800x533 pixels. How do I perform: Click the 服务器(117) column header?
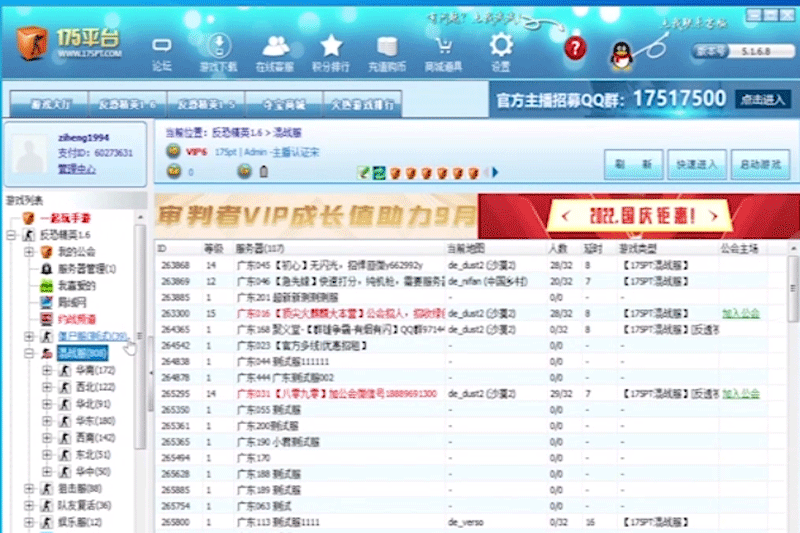[x=259, y=249]
